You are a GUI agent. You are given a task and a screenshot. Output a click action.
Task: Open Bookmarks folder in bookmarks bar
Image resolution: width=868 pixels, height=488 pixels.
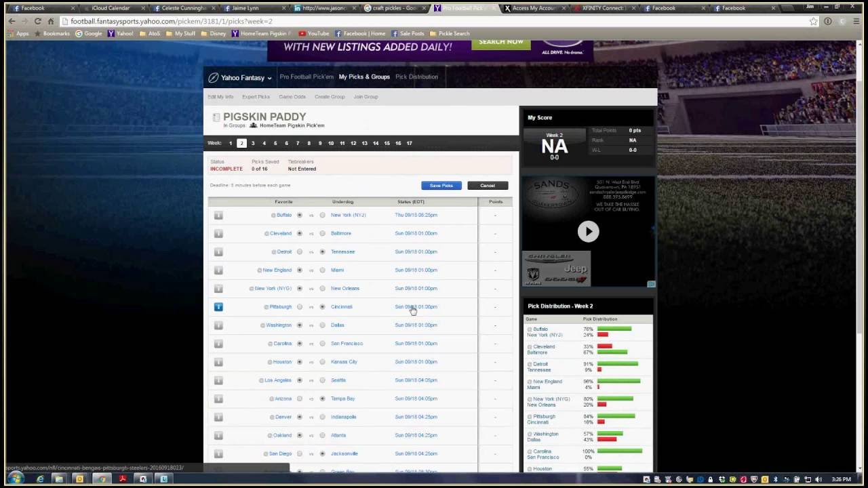click(x=52, y=33)
